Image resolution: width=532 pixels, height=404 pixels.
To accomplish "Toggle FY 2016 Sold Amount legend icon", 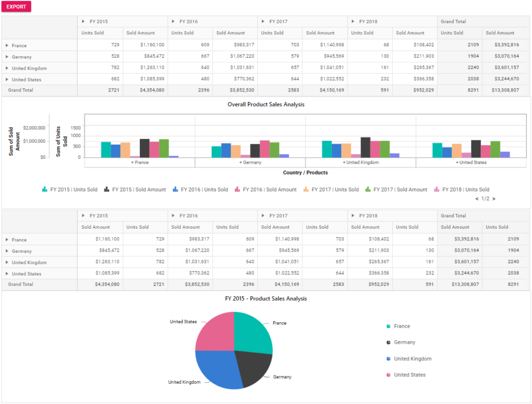I will click(x=237, y=190).
